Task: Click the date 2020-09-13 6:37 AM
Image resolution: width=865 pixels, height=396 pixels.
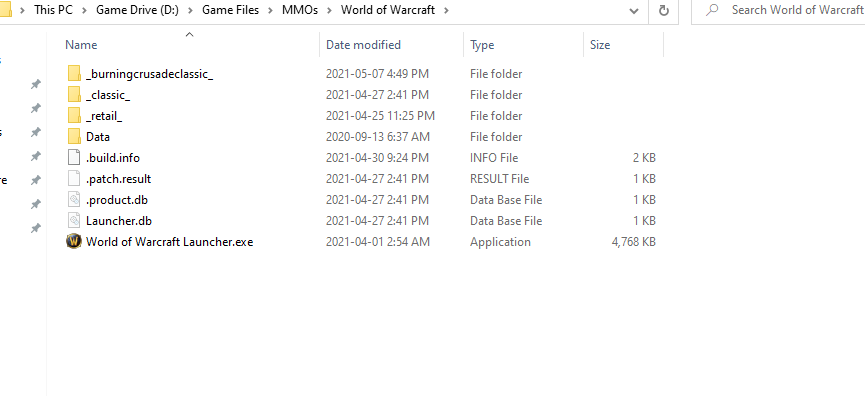Action: [x=377, y=137]
